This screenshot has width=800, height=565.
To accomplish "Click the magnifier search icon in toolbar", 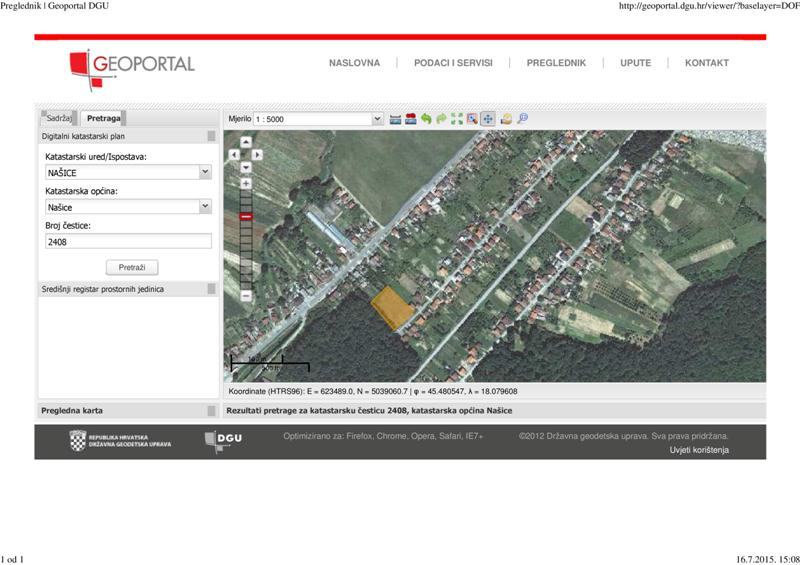I will click(x=522, y=119).
